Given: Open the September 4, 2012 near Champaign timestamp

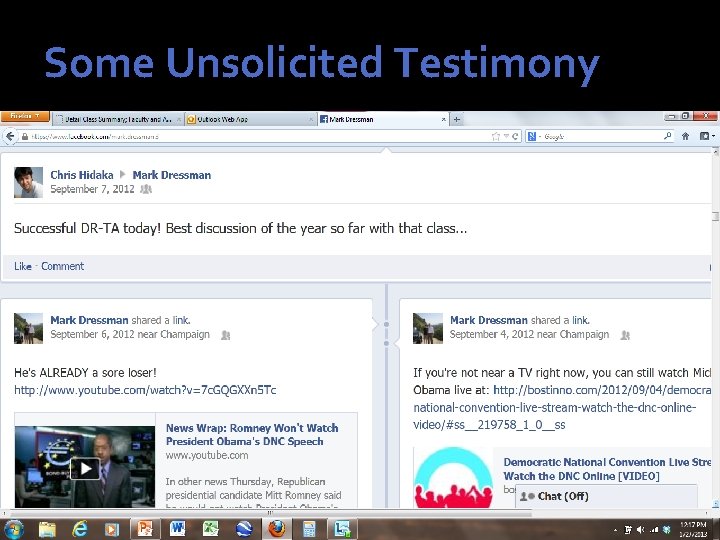Looking at the screenshot, I should [x=529, y=334].
